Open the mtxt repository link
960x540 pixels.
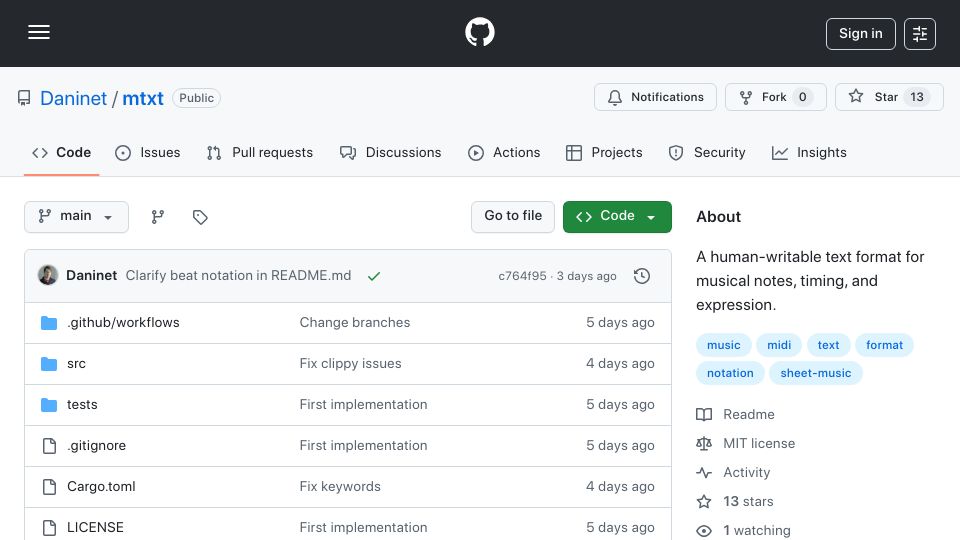point(143,98)
